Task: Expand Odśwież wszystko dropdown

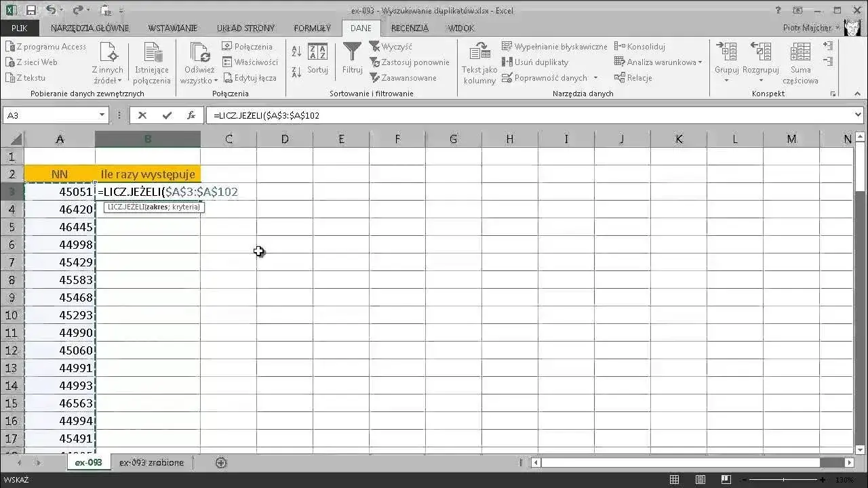Action: pyautogui.click(x=199, y=80)
